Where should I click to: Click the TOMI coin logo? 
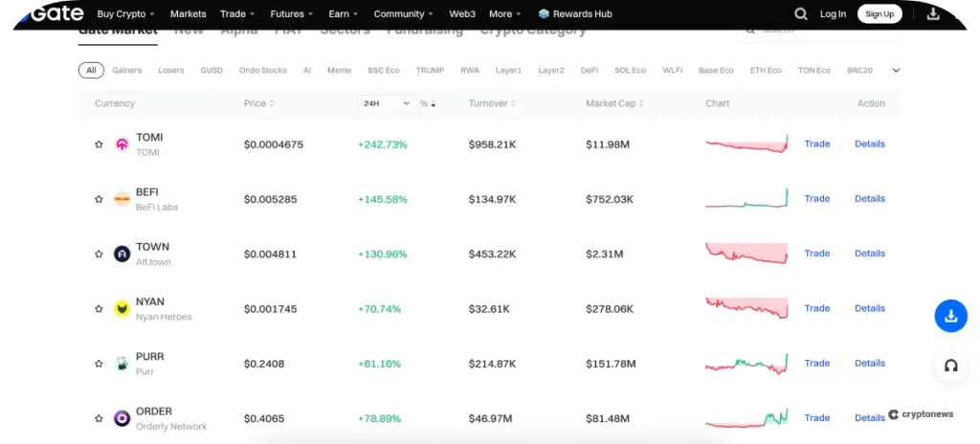click(x=122, y=144)
